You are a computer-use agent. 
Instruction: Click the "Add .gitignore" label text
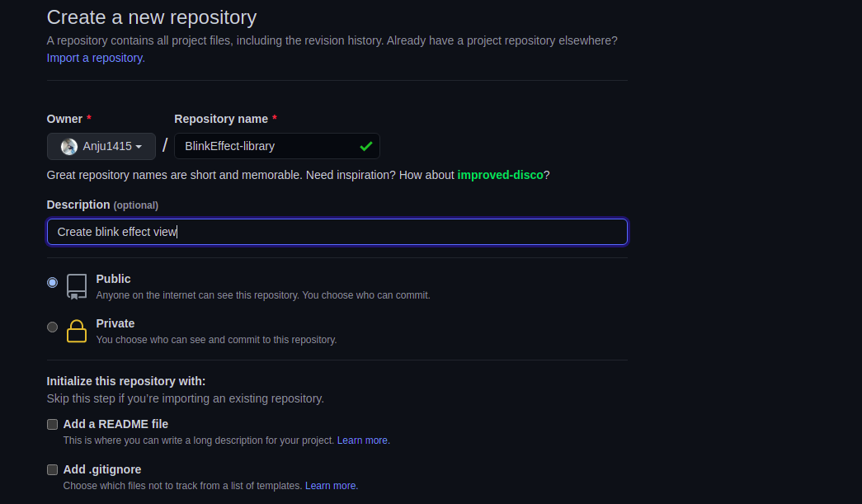tap(102, 469)
